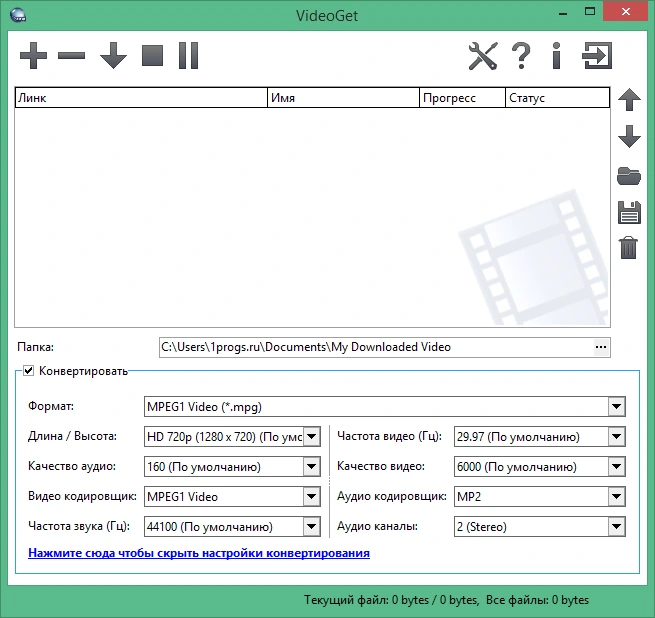Save list with the floppy disk icon
655x618 pixels.
pos(629,213)
